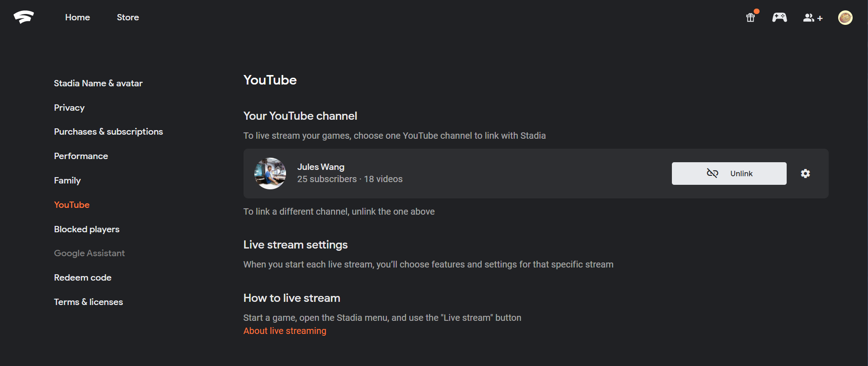Unlink the Jules Wang YouTube channel

point(729,174)
